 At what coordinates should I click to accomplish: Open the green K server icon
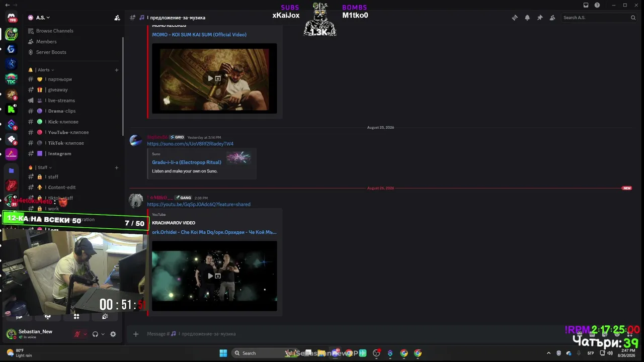(11, 109)
